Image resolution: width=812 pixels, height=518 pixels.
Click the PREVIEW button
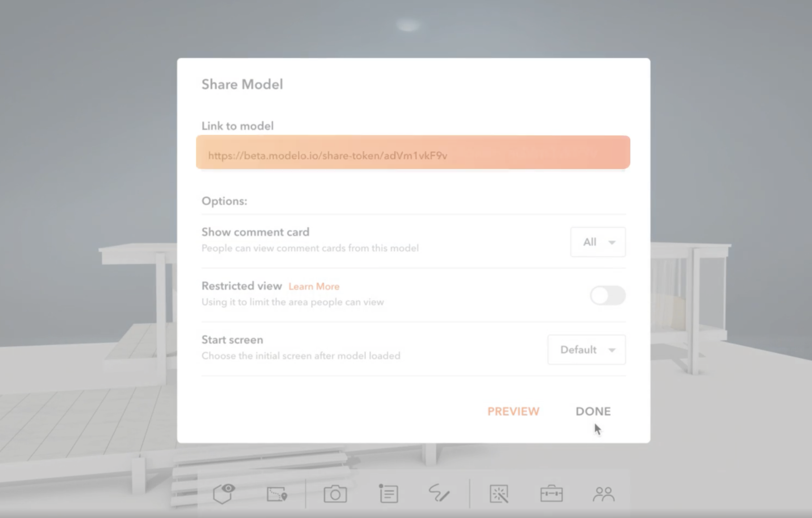(x=513, y=411)
